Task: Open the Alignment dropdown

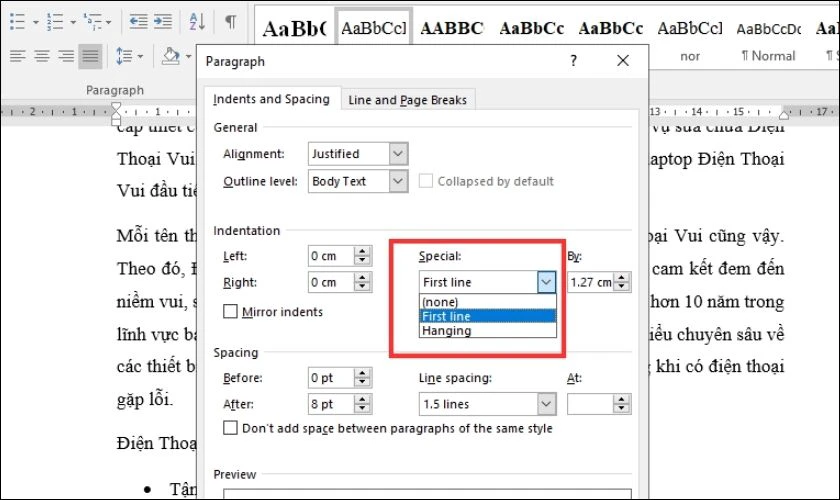Action: coord(398,154)
